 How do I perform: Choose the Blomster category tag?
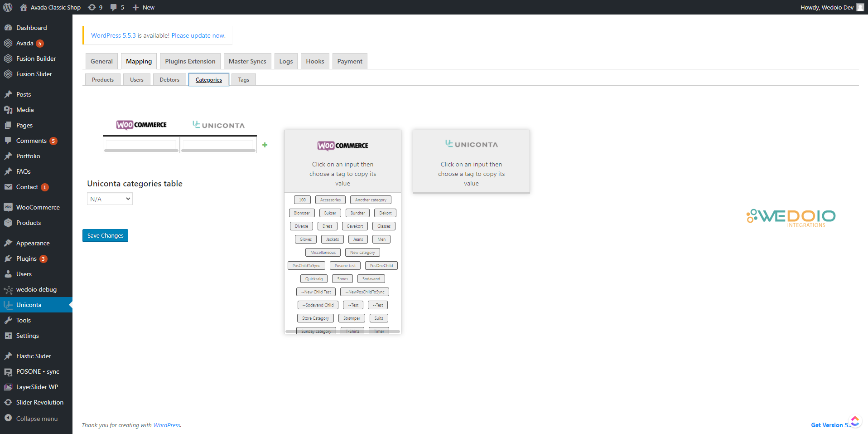pos(302,213)
